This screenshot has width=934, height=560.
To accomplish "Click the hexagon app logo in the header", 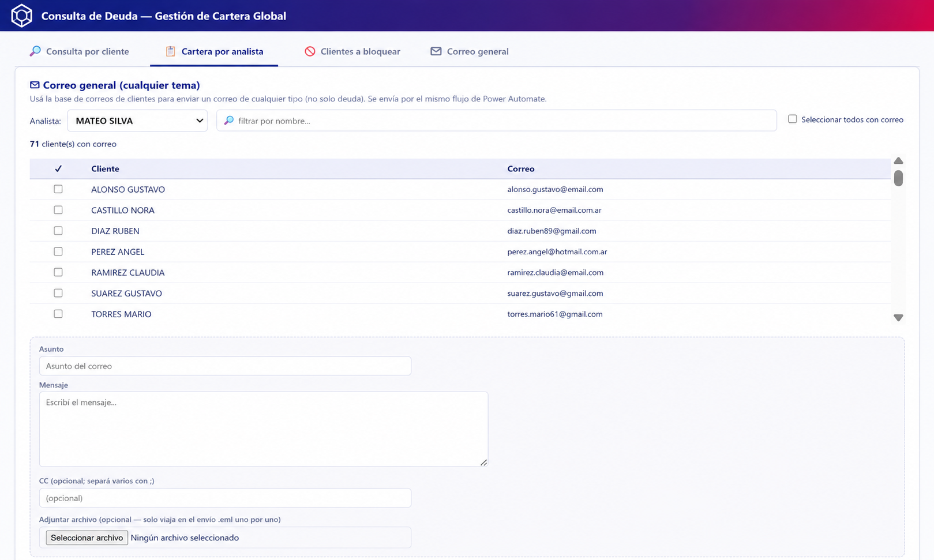I will (x=21, y=16).
